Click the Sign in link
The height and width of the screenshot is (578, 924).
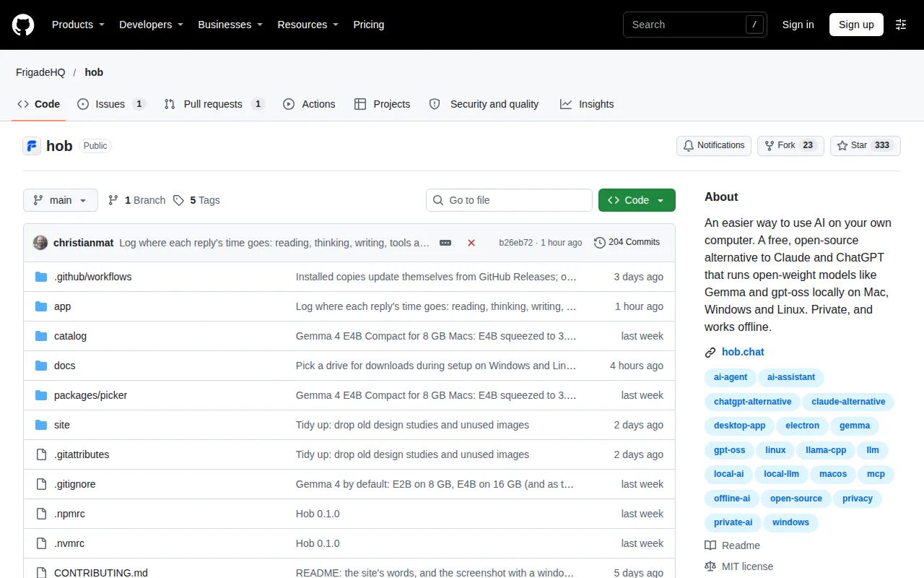798,25
